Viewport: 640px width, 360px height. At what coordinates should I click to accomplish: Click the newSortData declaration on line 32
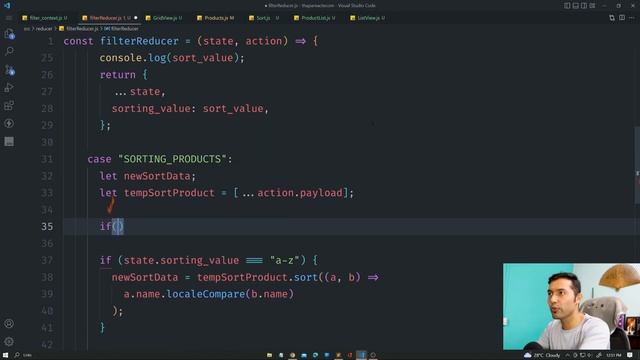157,176
